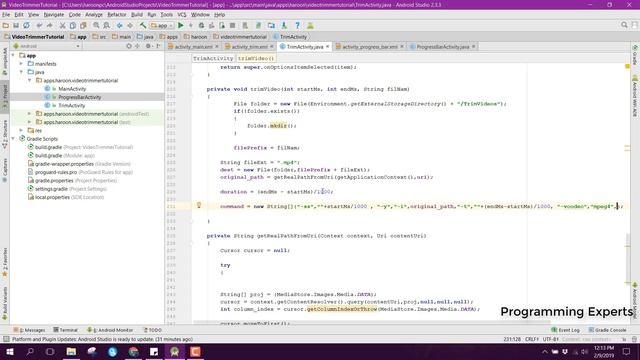This screenshot has width=640, height=360.
Task: Click the Open folder toolbar icon
Action: click(x=6, y=25)
